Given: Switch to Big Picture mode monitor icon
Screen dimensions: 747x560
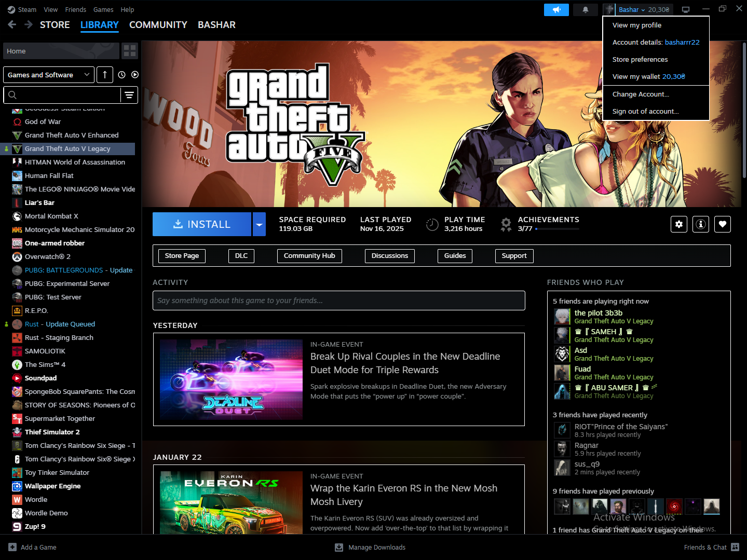Looking at the screenshot, I should pyautogui.click(x=686, y=10).
